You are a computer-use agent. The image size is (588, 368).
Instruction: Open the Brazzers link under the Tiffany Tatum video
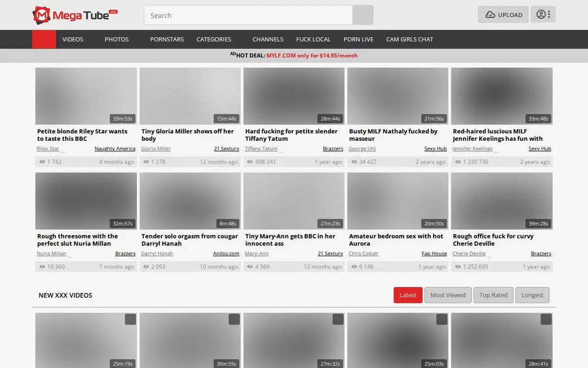333,149
